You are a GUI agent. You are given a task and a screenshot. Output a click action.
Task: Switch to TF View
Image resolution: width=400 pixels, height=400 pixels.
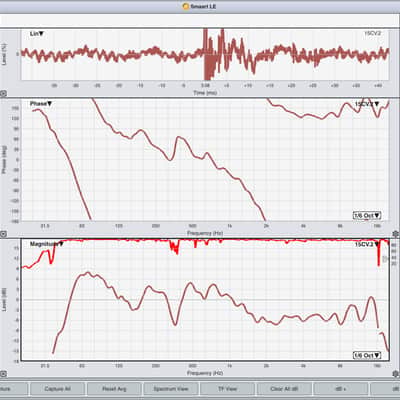point(227,389)
